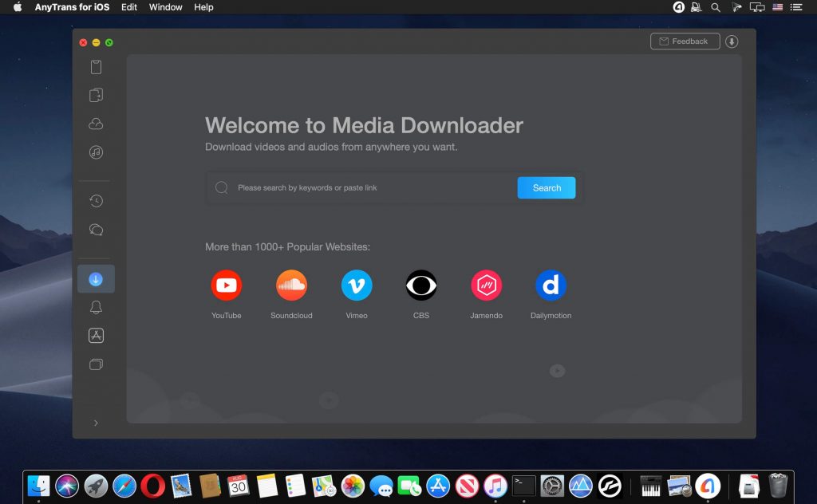Viewport: 817px width, 504px height.
Task: Open the phone clone section
Action: pos(96,364)
